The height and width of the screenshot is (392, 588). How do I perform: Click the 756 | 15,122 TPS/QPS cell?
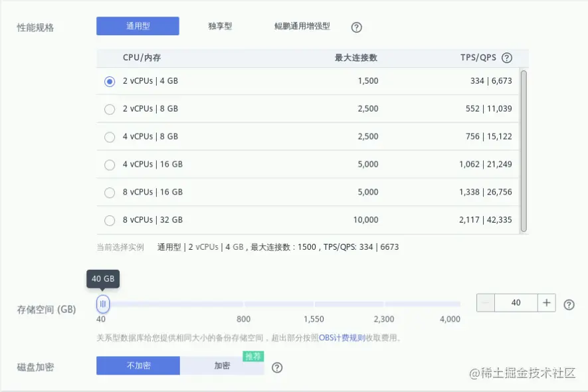(488, 137)
